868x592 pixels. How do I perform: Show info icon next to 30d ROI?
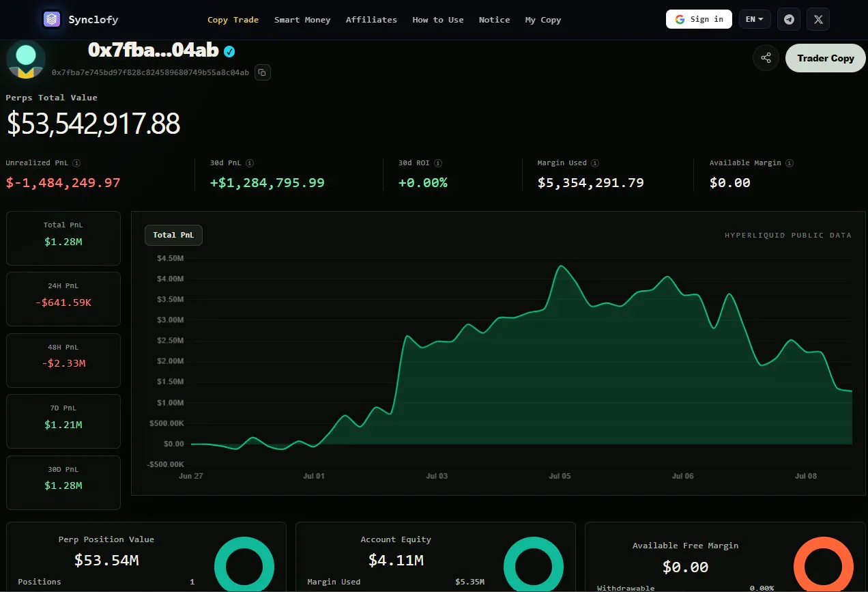(438, 163)
